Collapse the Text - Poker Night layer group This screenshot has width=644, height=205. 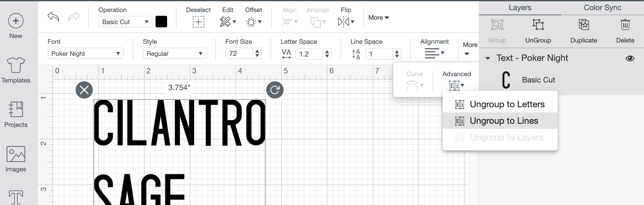(488, 58)
